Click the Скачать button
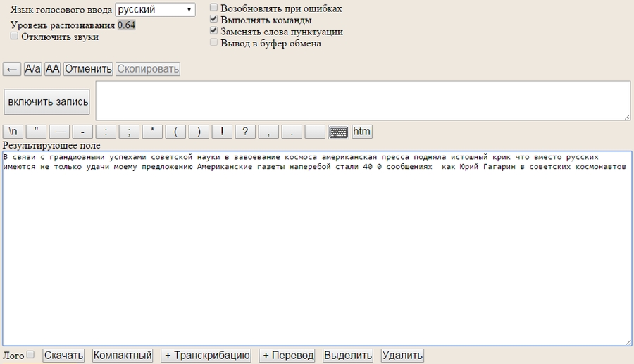 pyautogui.click(x=63, y=356)
